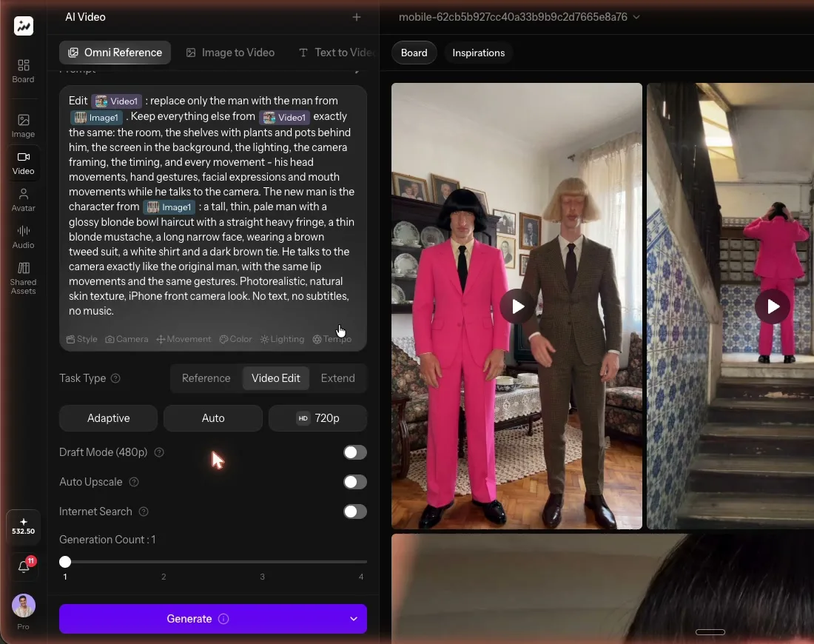The image size is (814, 644).
Task: Select Video Edit task type
Action: click(276, 378)
